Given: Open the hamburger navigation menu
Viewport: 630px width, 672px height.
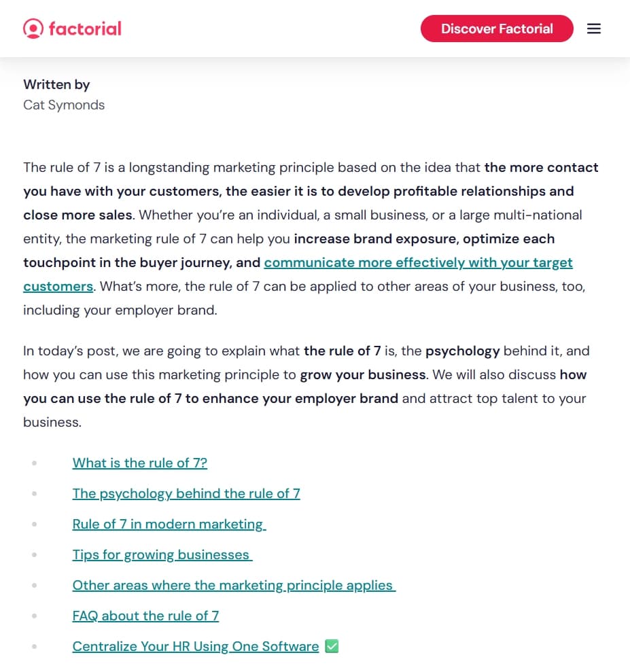Looking at the screenshot, I should pyautogui.click(x=593, y=29).
